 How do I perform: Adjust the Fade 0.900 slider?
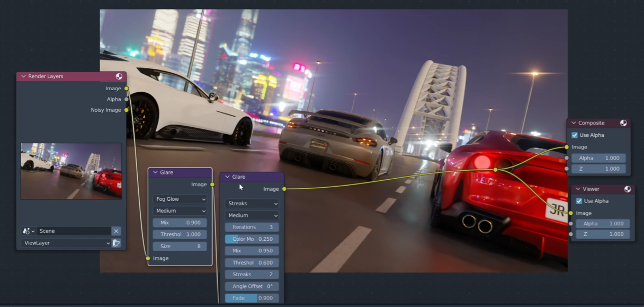point(252,298)
